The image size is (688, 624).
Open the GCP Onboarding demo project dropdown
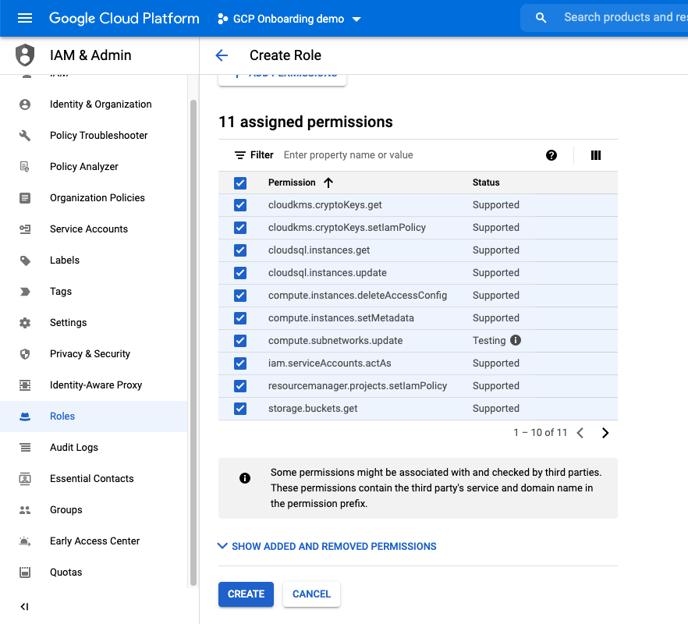click(x=289, y=19)
